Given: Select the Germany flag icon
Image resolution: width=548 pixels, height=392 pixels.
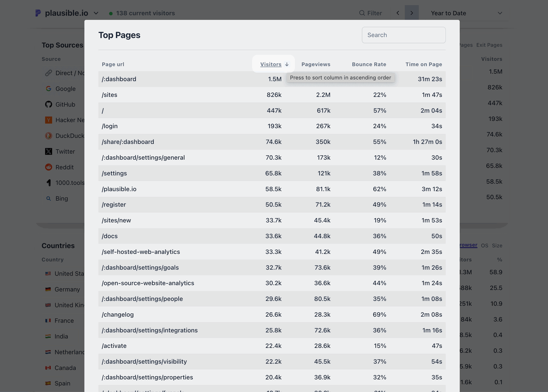Looking at the screenshot, I should [x=48, y=289].
